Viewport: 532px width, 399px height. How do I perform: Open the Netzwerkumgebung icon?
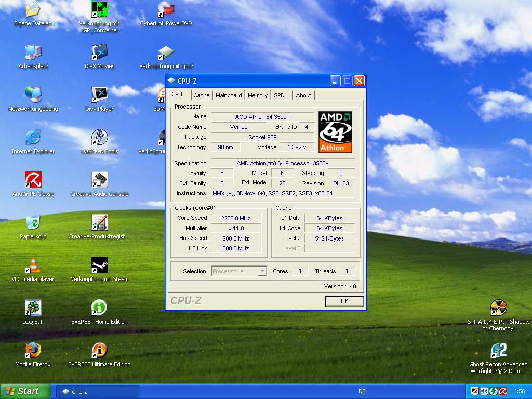(x=33, y=95)
